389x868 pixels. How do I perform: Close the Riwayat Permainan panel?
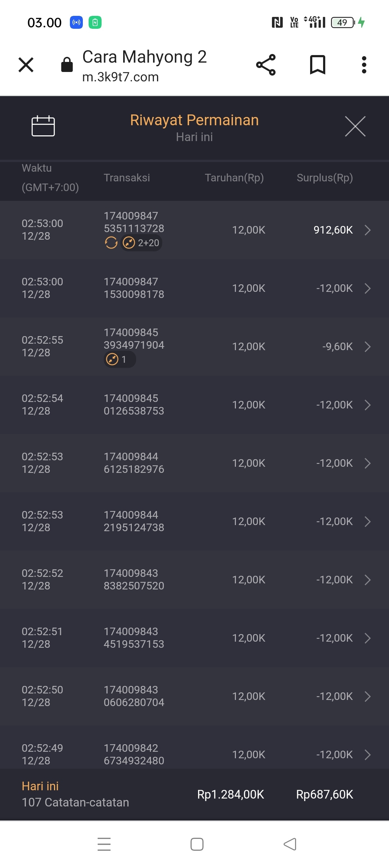(355, 126)
